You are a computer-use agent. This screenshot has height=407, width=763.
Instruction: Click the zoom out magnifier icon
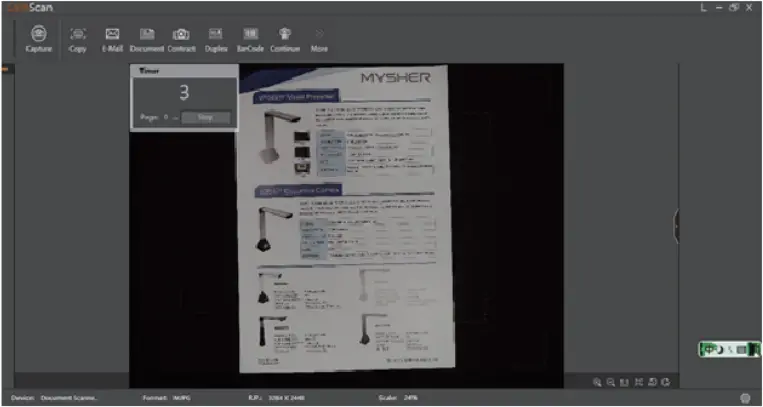click(611, 382)
